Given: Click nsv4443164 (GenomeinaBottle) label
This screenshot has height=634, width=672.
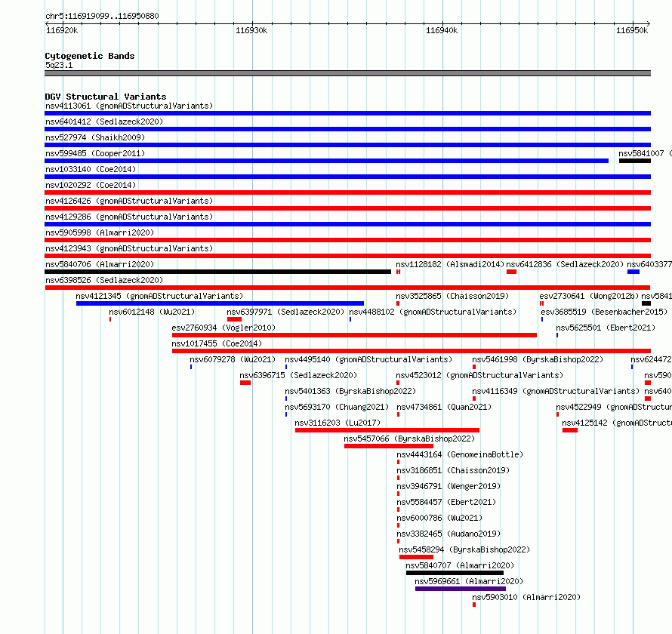Looking at the screenshot, I should [x=460, y=454].
